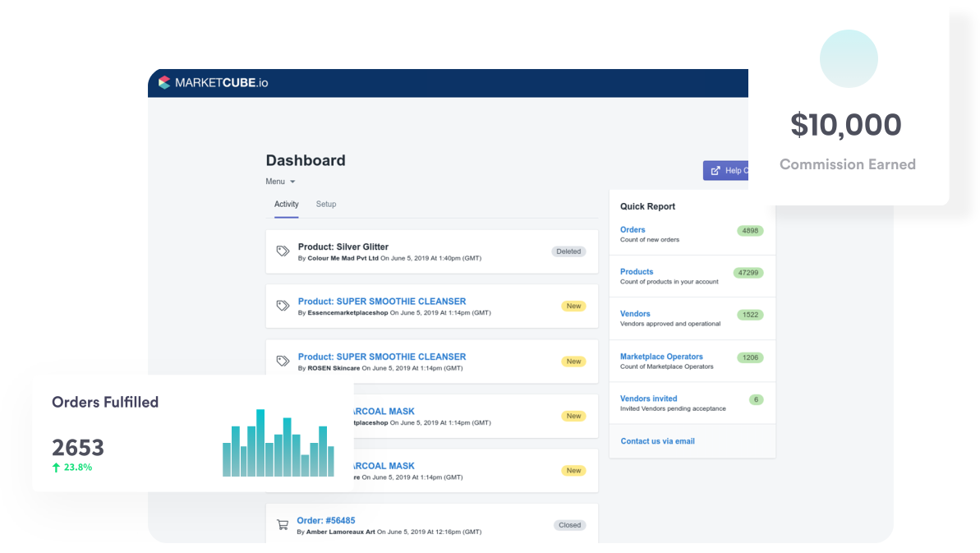The height and width of the screenshot is (553, 980).
Task: Open the Help Center button
Action: 732,170
